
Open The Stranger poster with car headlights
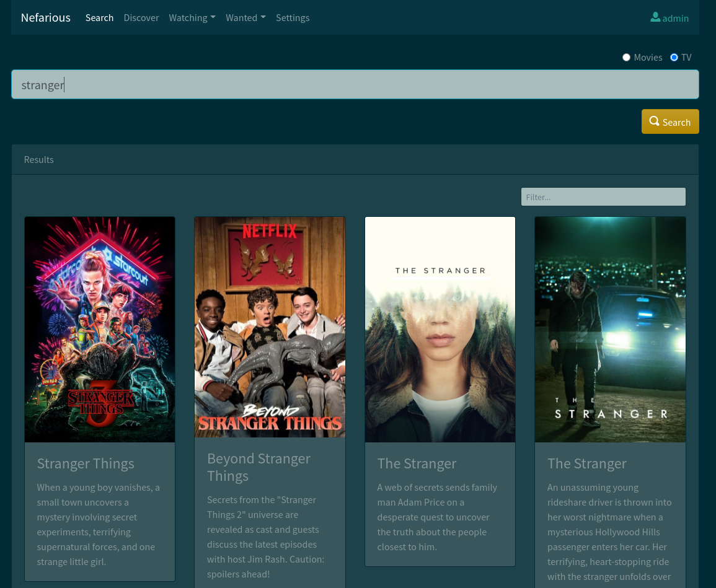(610, 330)
